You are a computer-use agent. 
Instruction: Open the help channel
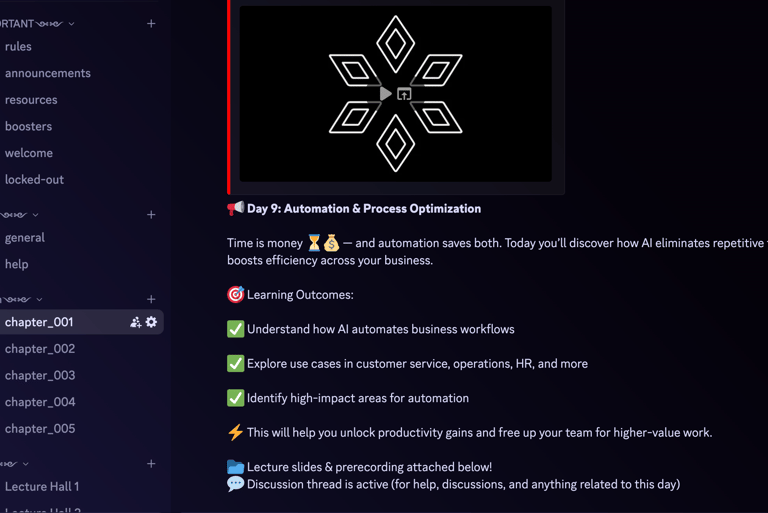(x=17, y=265)
